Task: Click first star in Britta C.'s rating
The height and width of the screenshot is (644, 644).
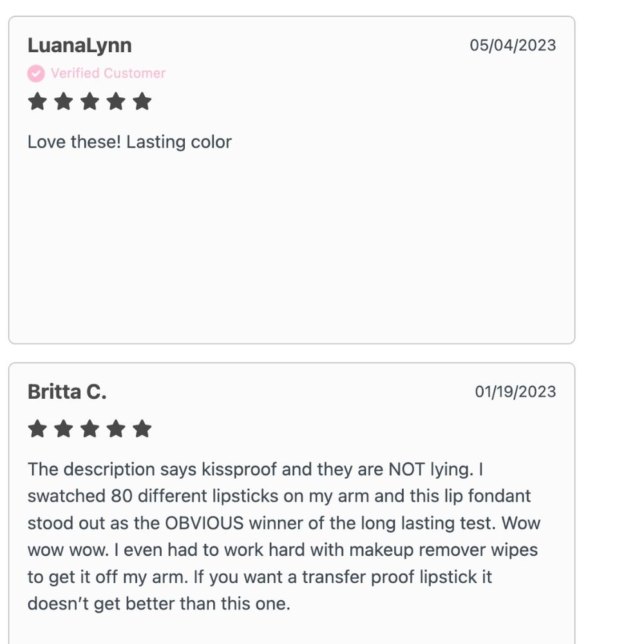Action: (x=37, y=429)
